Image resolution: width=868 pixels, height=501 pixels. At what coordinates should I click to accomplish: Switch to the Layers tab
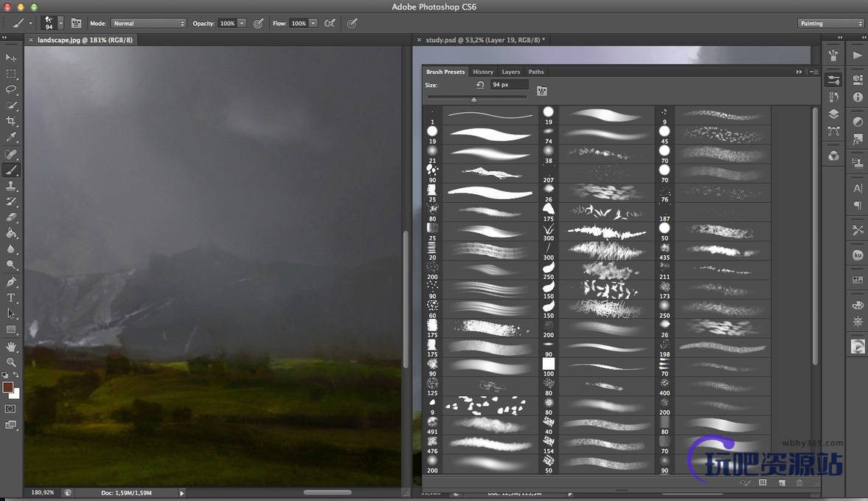tap(510, 72)
